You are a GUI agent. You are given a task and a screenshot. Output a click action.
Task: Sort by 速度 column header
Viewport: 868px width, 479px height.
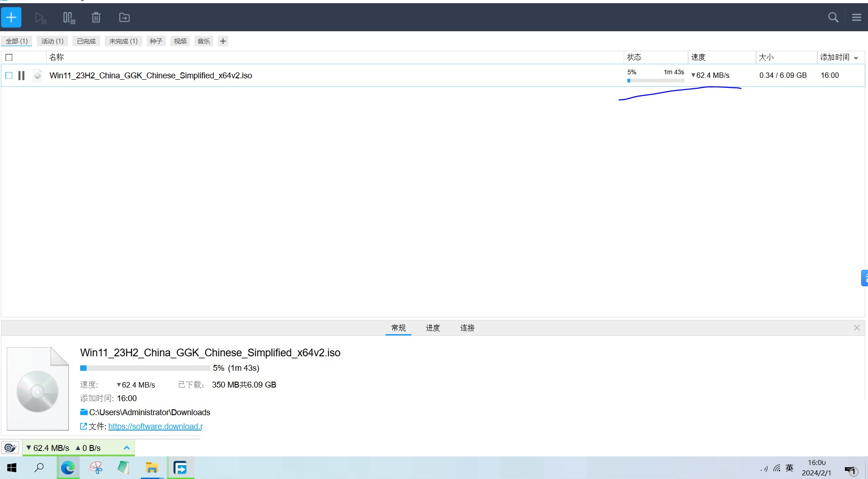click(x=722, y=57)
